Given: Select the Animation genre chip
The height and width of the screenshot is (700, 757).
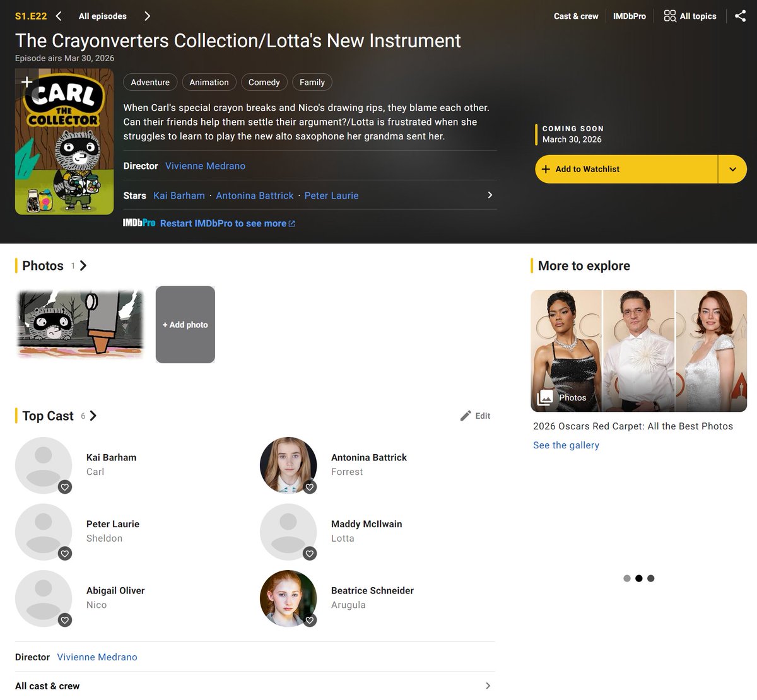Looking at the screenshot, I should tap(209, 82).
